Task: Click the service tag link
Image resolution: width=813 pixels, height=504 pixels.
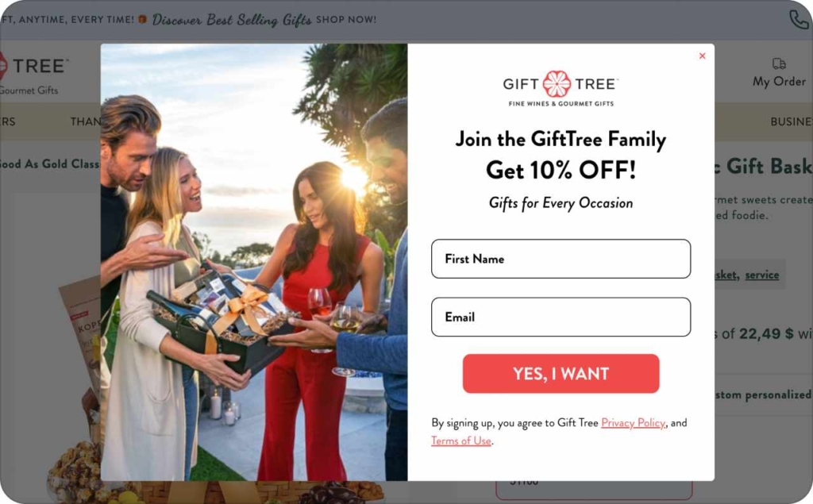Action: [761, 275]
